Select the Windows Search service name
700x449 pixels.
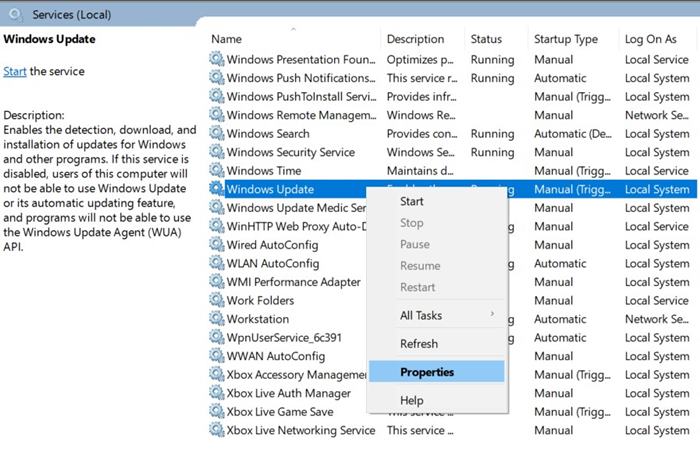pos(268,133)
